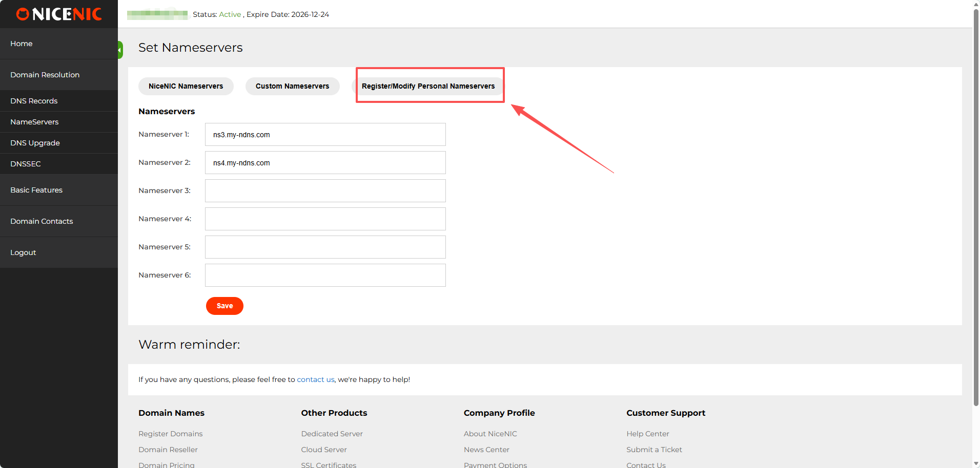Open DNS Records in sidebar
The height and width of the screenshot is (468, 980).
pos(34,101)
